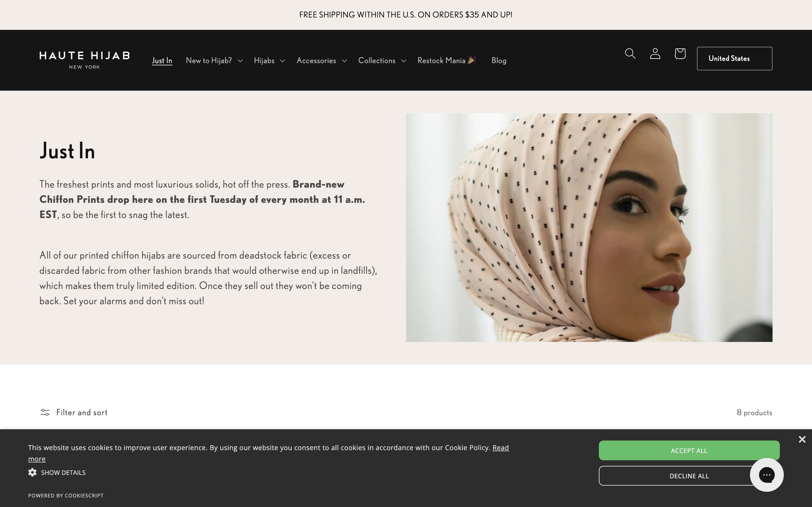Open the search icon
This screenshot has width=812, height=507.
(x=630, y=54)
